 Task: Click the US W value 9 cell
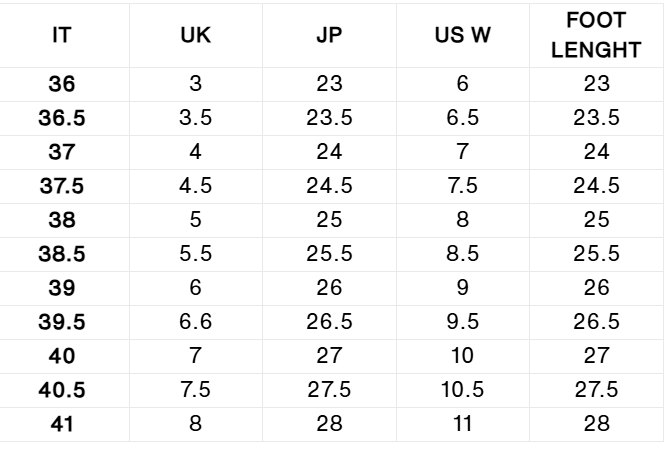pos(462,288)
